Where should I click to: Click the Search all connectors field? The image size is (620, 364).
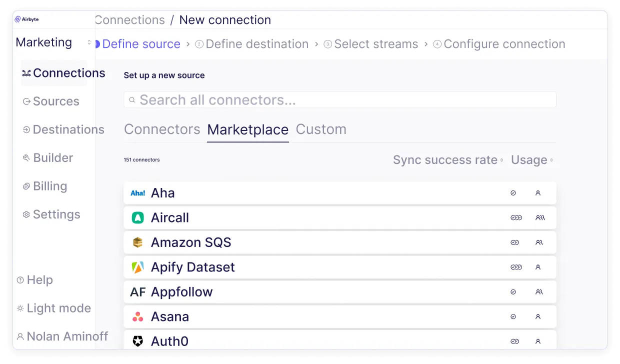tap(340, 100)
